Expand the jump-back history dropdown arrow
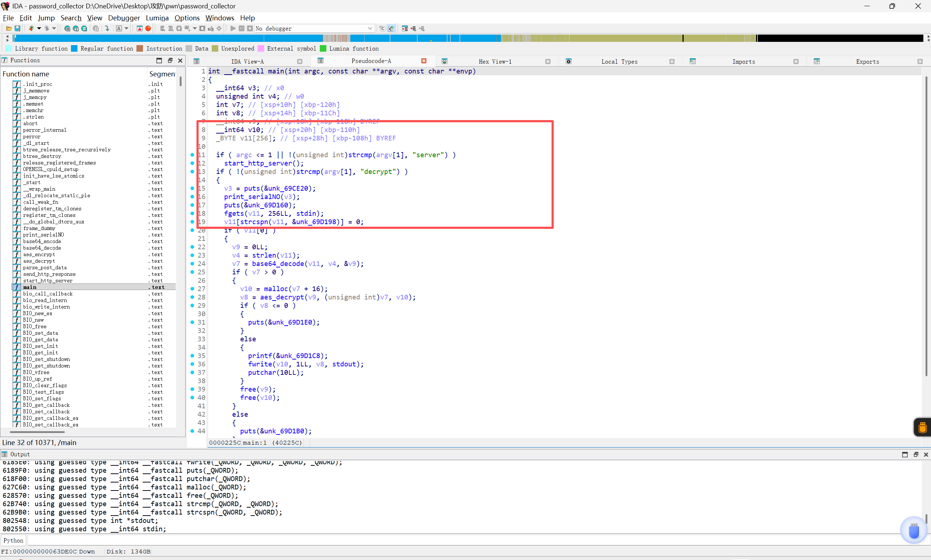The width and height of the screenshot is (931, 560). pos(39,28)
